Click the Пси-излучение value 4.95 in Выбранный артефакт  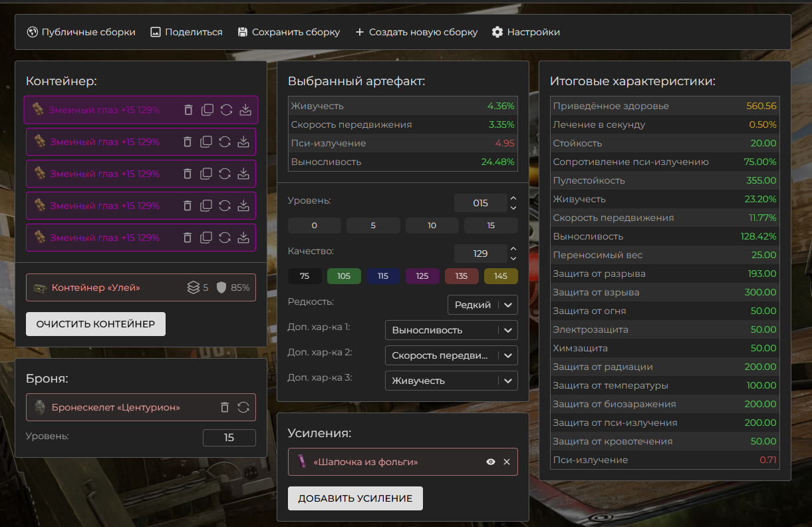[x=505, y=143]
